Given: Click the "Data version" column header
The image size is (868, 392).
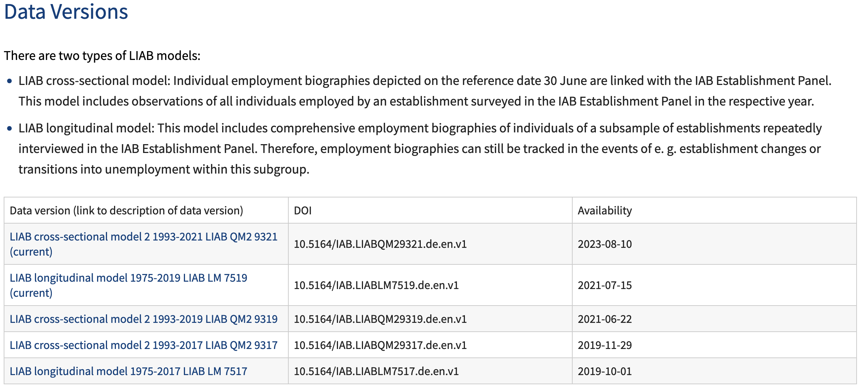Looking at the screenshot, I should coord(126,211).
